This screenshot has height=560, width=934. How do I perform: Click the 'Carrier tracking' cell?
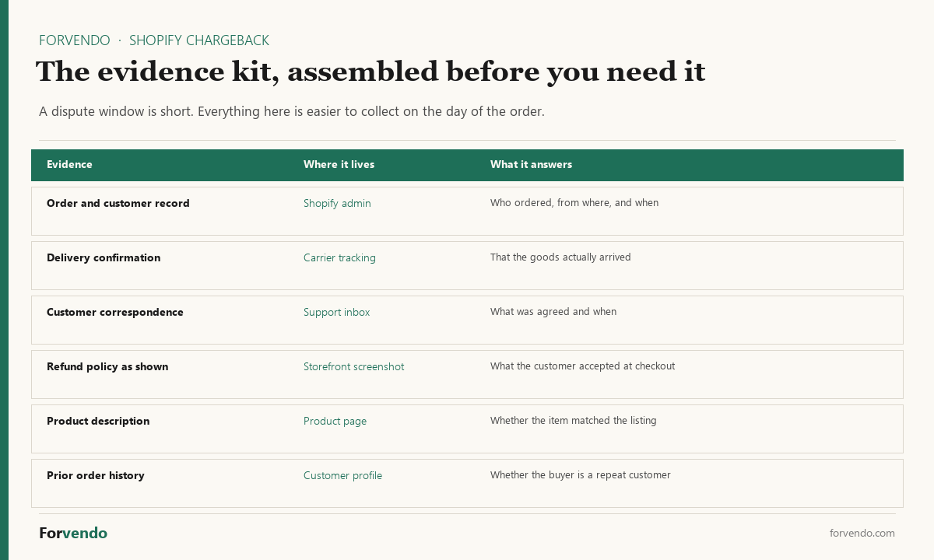pos(339,257)
